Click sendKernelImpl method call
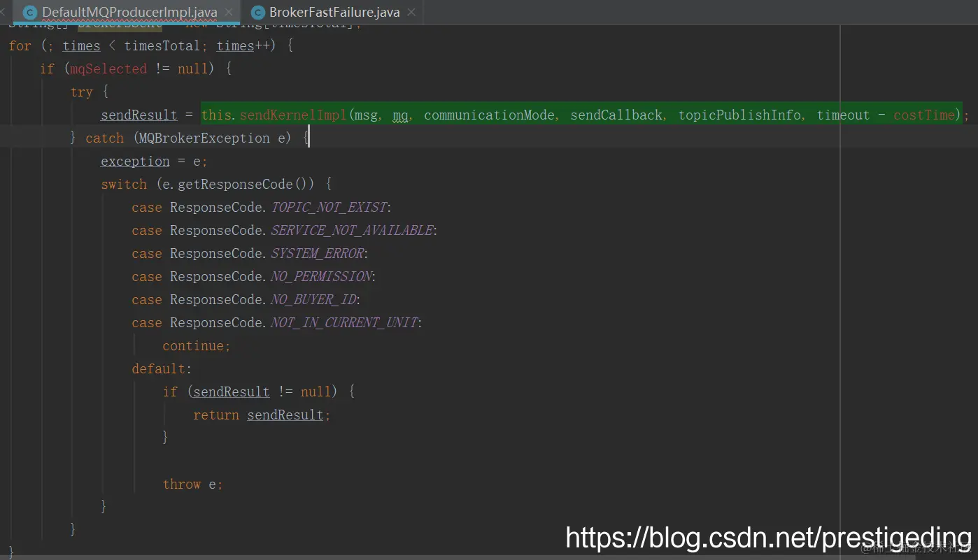This screenshot has width=978, height=560. [294, 115]
